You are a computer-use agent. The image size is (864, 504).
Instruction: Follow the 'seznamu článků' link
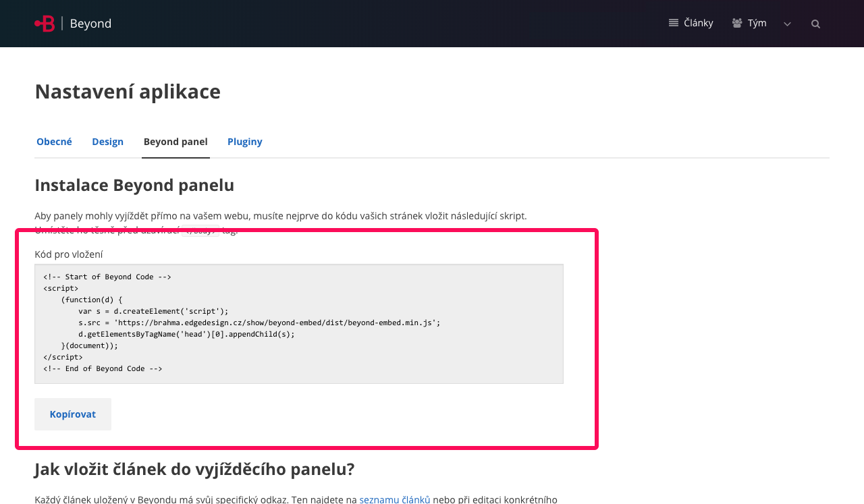[x=395, y=499]
